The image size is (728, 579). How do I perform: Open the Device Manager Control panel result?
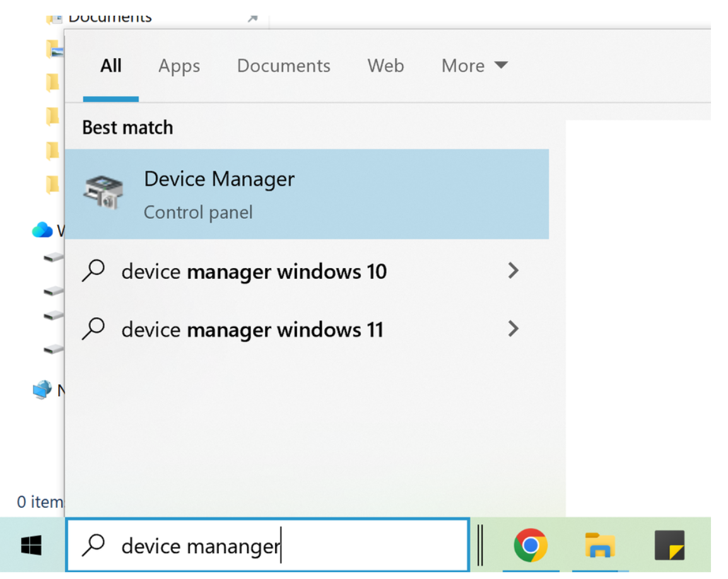(307, 194)
